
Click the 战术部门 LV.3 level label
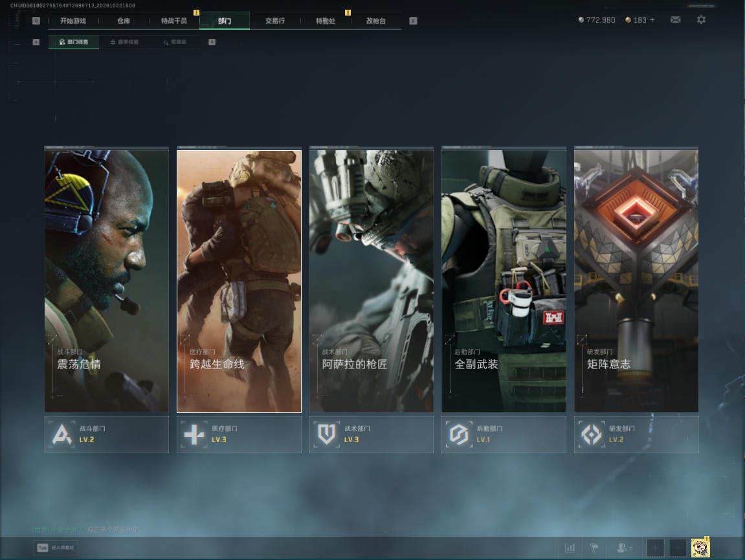tap(351, 440)
